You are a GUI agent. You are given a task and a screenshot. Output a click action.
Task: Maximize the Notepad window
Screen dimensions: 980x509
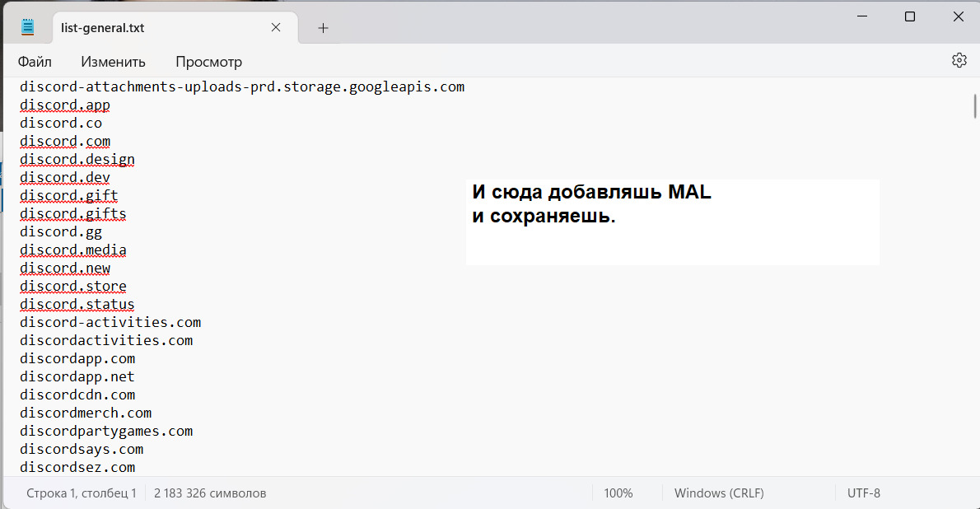tap(910, 16)
